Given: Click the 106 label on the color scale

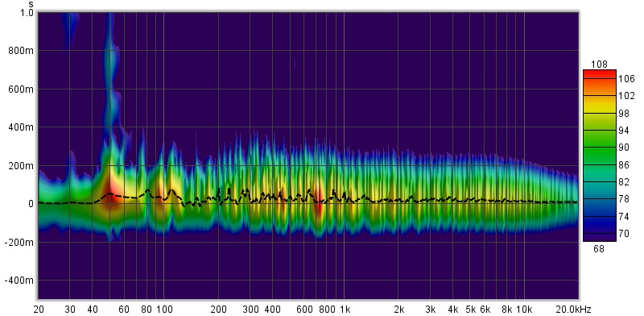Looking at the screenshot, I should click(x=627, y=78).
